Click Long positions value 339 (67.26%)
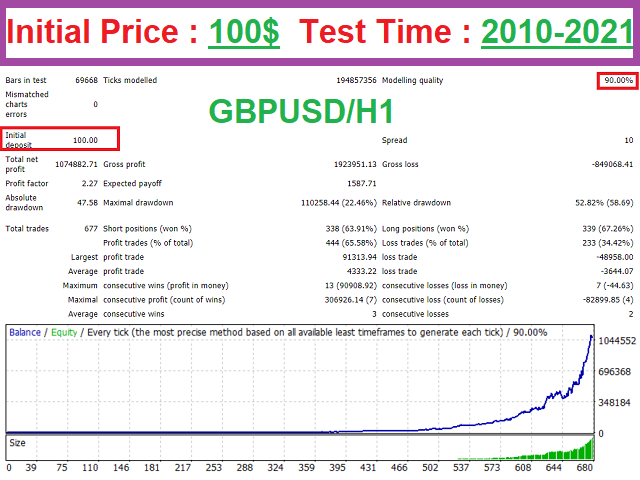Viewport: 640px width, 480px height. 608,229
